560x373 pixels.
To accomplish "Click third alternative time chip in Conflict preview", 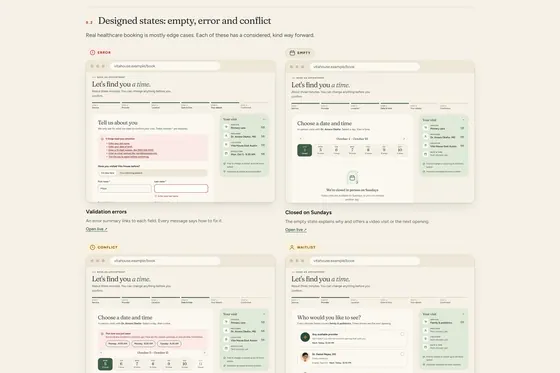I will click(169, 344).
